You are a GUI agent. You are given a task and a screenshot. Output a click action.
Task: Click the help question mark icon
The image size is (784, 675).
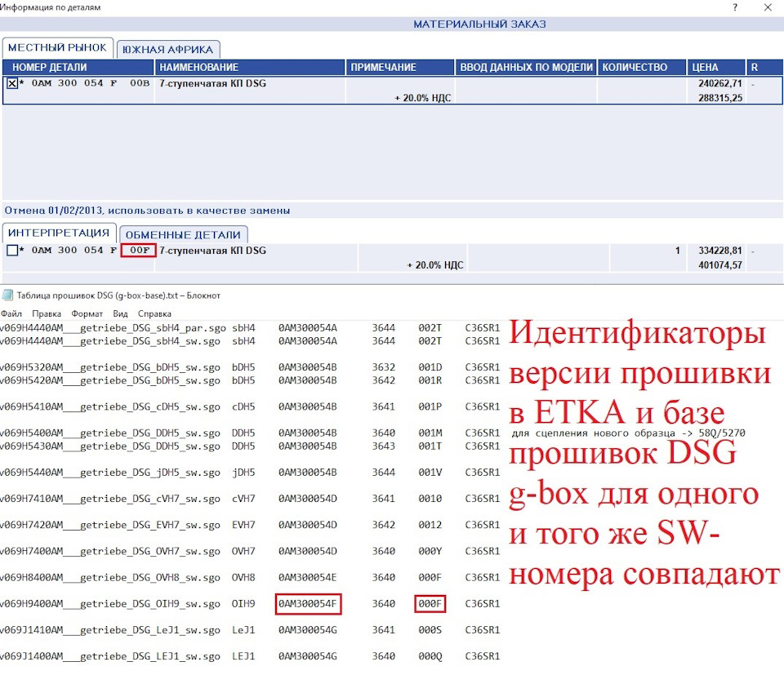coord(734,7)
